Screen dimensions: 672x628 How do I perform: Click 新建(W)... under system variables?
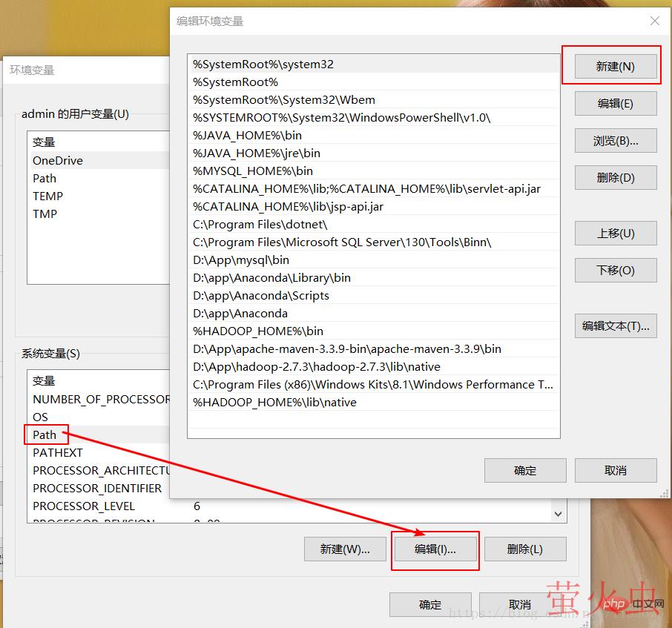[x=345, y=549]
